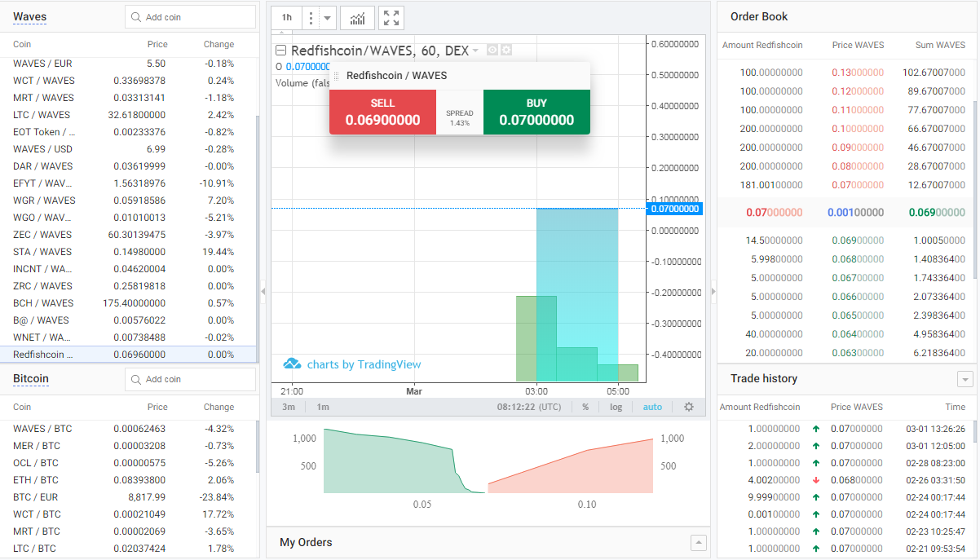Click the green BUY 0.07000000 button
Image resolution: width=980 pixels, height=560 pixels.
point(536,112)
